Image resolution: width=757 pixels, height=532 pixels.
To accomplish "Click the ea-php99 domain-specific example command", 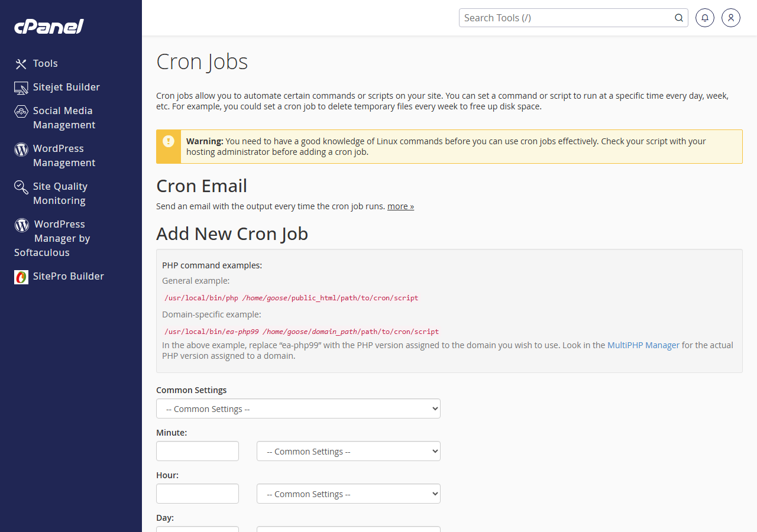I will pyautogui.click(x=302, y=332).
